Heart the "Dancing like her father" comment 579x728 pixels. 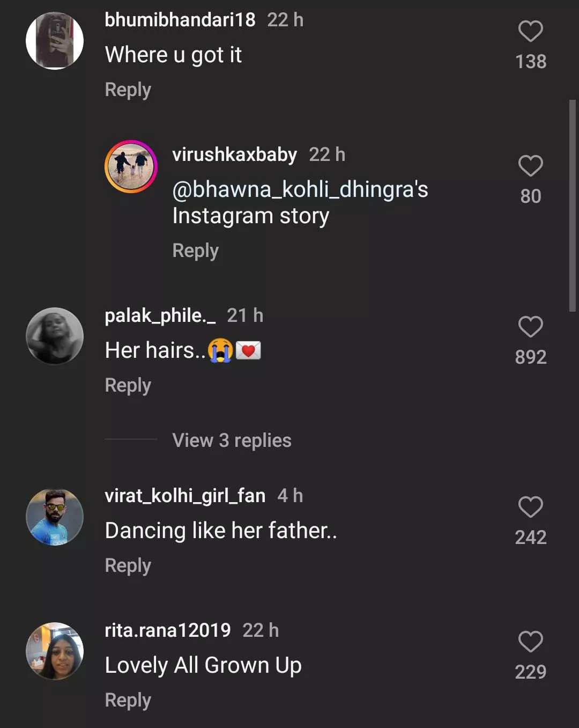click(530, 508)
